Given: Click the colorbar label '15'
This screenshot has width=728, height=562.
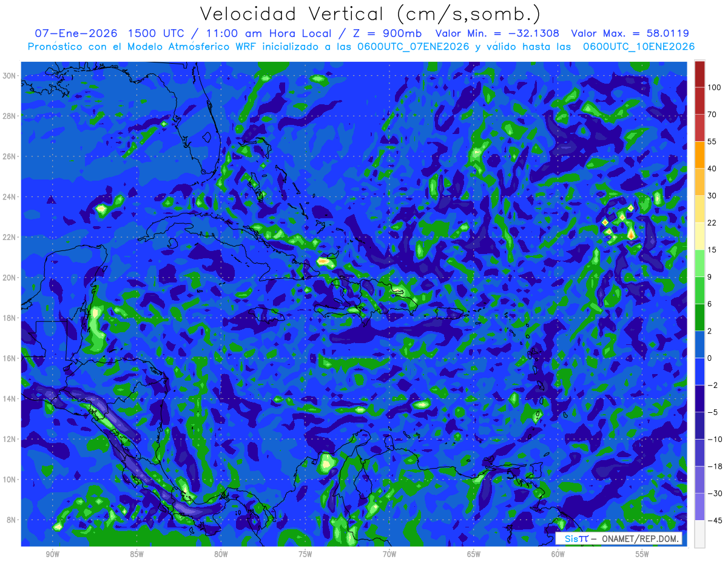Looking at the screenshot, I should 712,249.
